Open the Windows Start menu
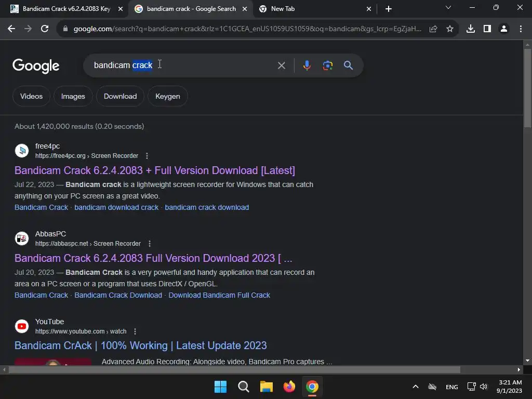Screen dimensions: 532x399 click(x=220, y=387)
